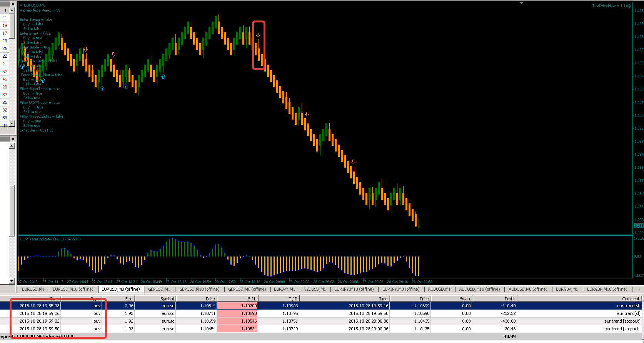
Task: Sort results by the Comment column header
Action: tap(579, 299)
